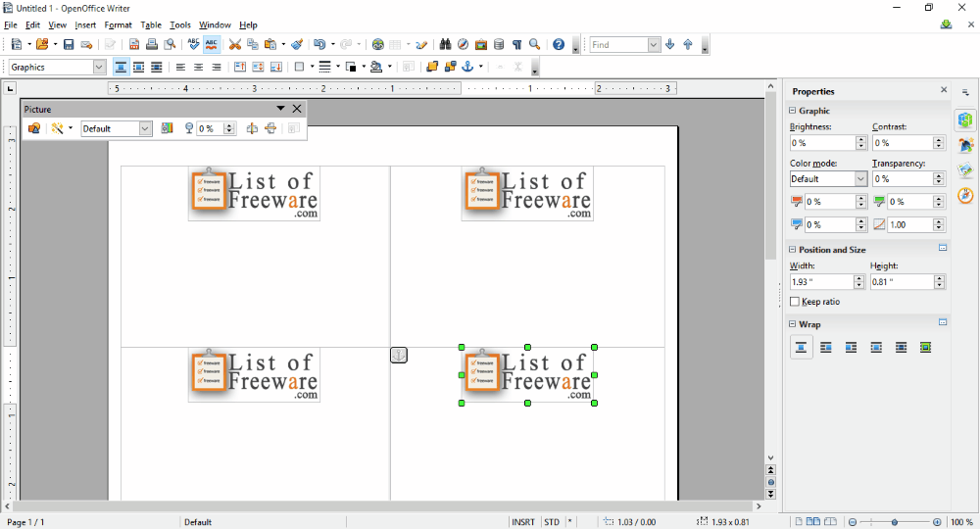Click the Flip Vertically icon in Picture toolbar
980x529 pixels.
pyautogui.click(x=270, y=128)
